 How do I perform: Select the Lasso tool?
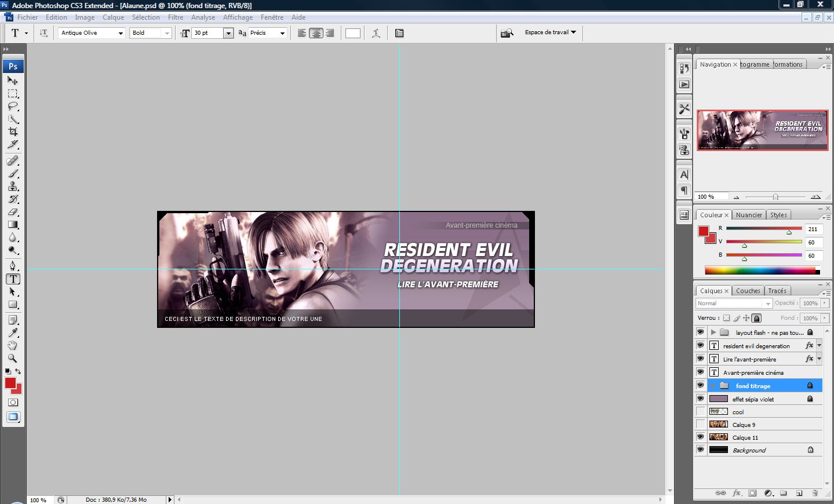(x=13, y=106)
